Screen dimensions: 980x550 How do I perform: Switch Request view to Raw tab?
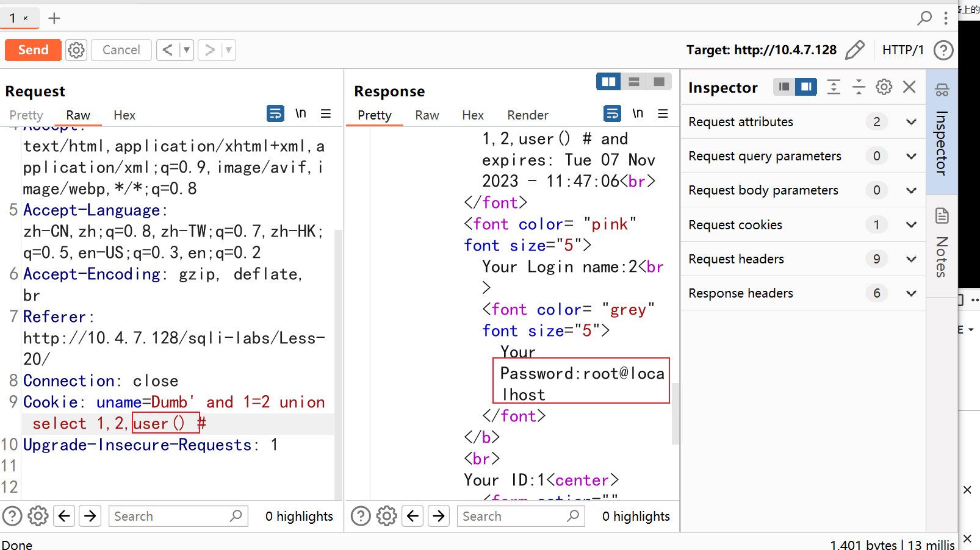78,115
